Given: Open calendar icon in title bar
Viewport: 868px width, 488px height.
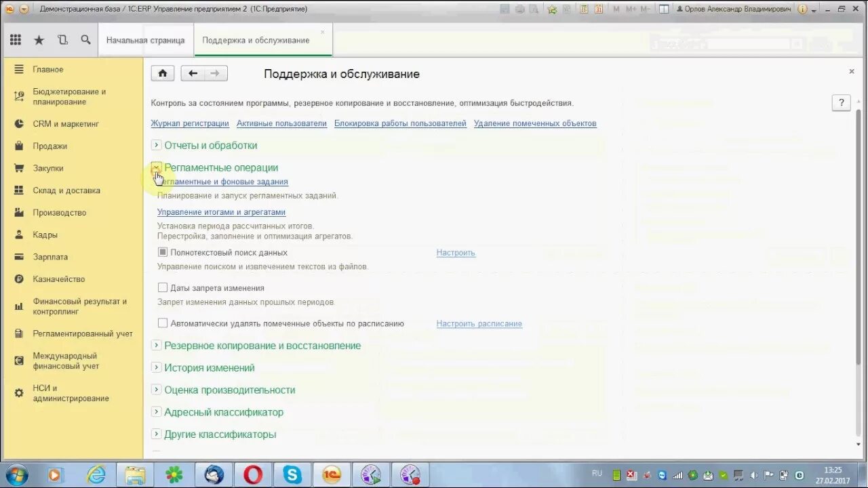Looking at the screenshot, I should click(x=598, y=9).
